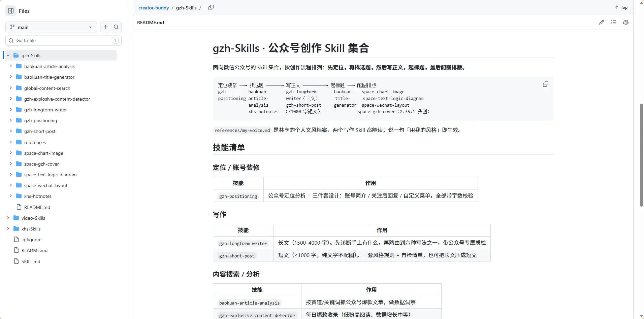
Task: Expand the global-content-search folder
Action: point(11,88)
